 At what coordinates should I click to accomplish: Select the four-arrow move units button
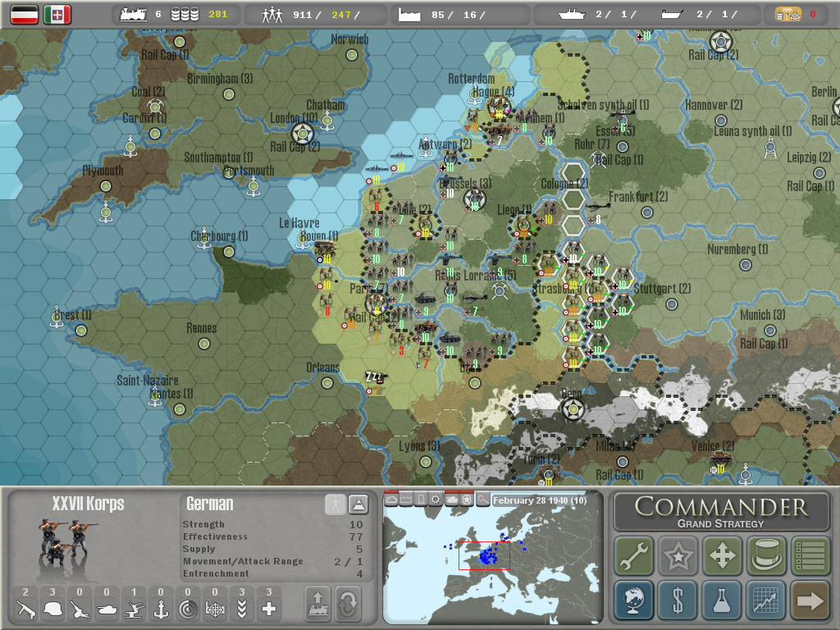click(x=722, y=555)
